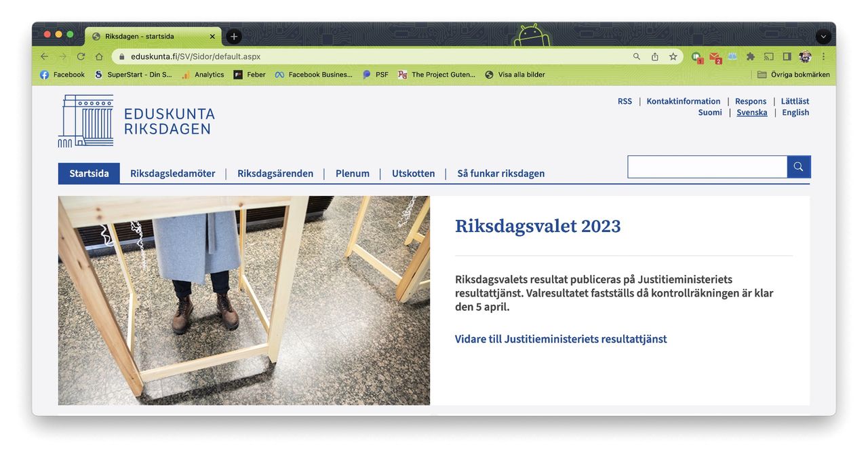Viewport: 868px width, 458px height.
Task: Click the share icon in the address bar
Action: point(654,56)
